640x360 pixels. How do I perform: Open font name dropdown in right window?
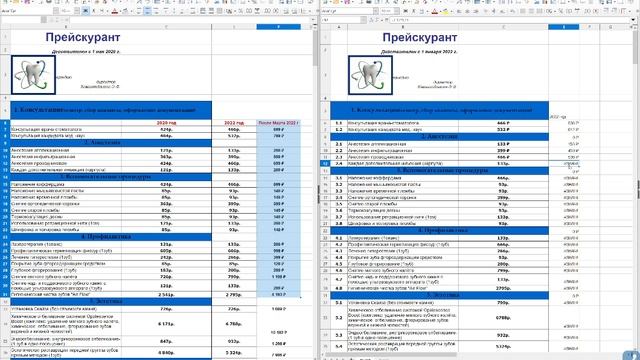tap(376, 11)
